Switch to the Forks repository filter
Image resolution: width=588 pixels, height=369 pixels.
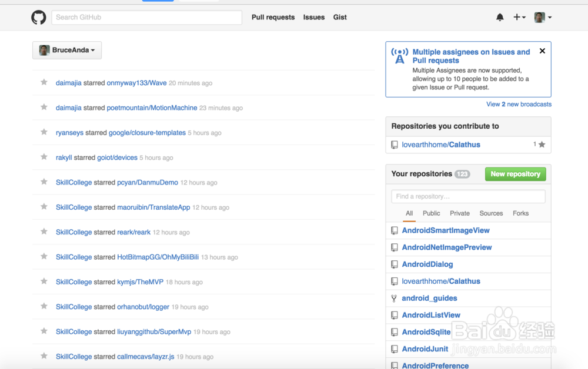[520, 213]
